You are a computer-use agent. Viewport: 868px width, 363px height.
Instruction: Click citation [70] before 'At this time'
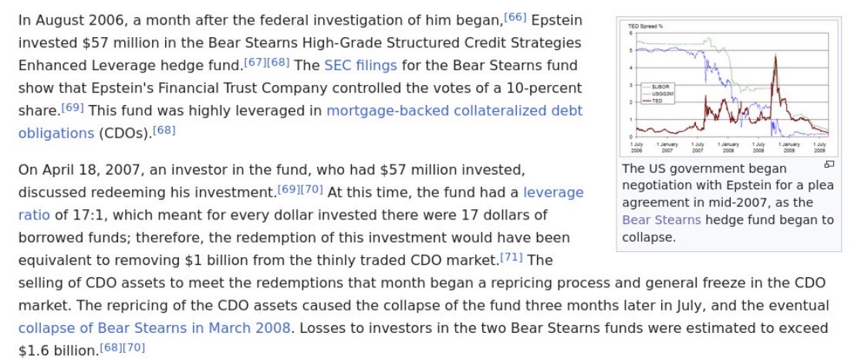[x=312, y=188]
